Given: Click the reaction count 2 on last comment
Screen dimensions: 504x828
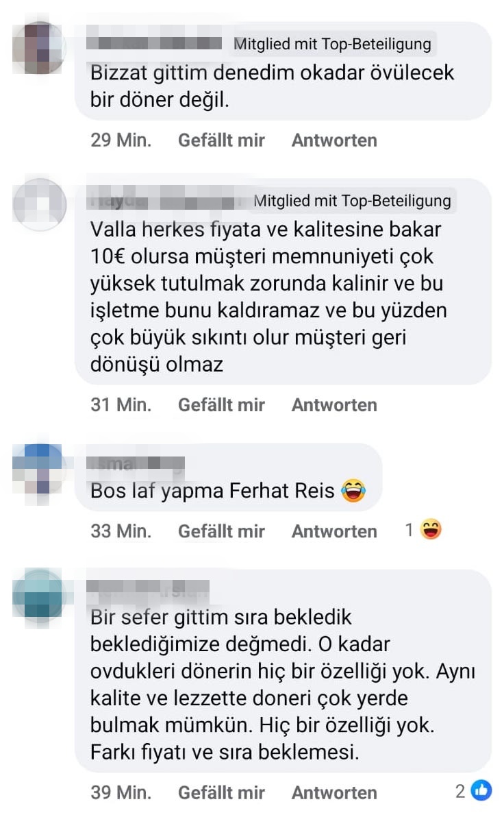Looking at the screenshot, I should pos(460,792).
